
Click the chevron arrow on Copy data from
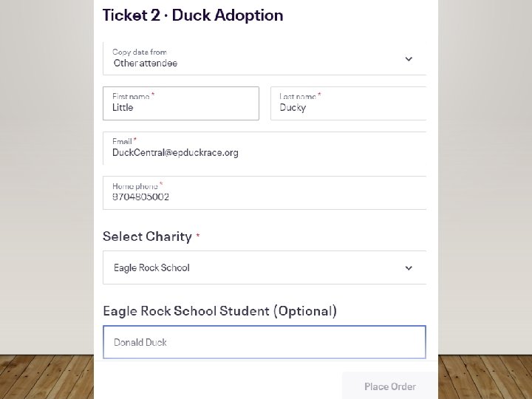[409, 59]
